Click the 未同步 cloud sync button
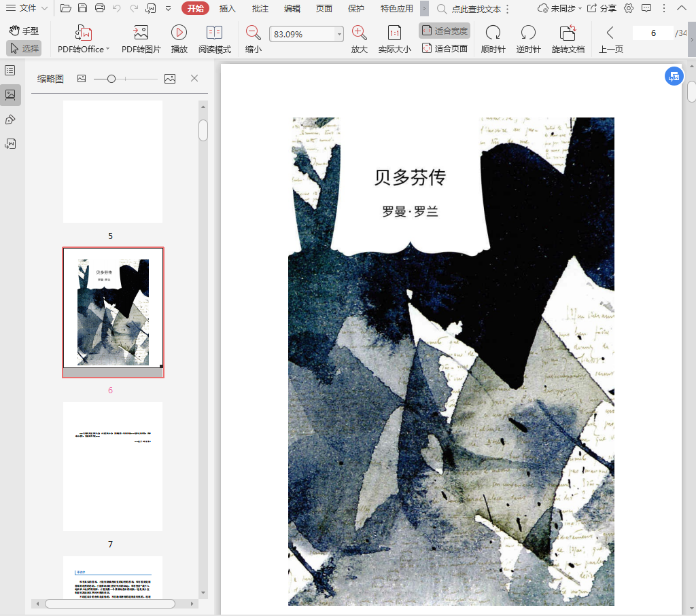The image size is (696, 616). (x=559, y=8)
